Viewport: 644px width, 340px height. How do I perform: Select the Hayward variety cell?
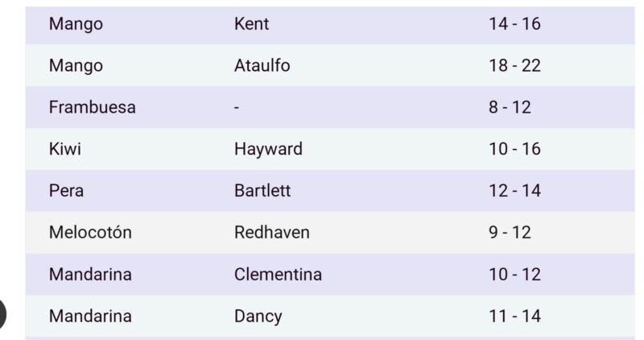268,149
